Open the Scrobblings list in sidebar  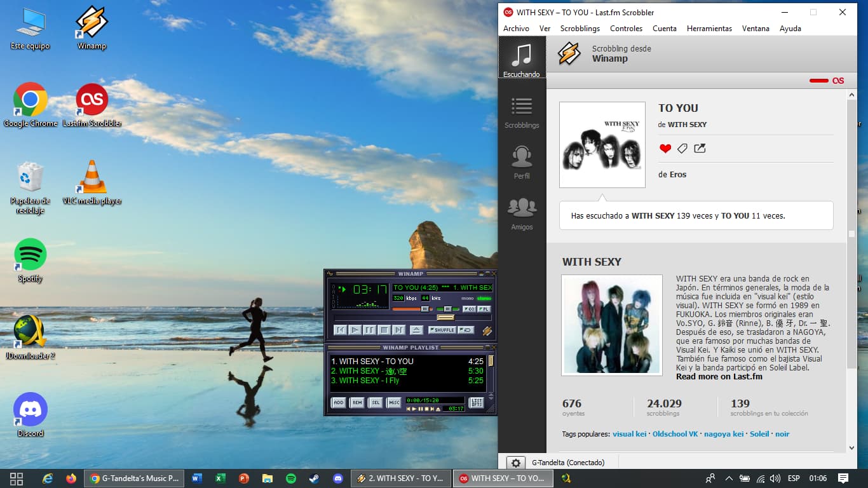pyautogui.click(x=522, y=113)
